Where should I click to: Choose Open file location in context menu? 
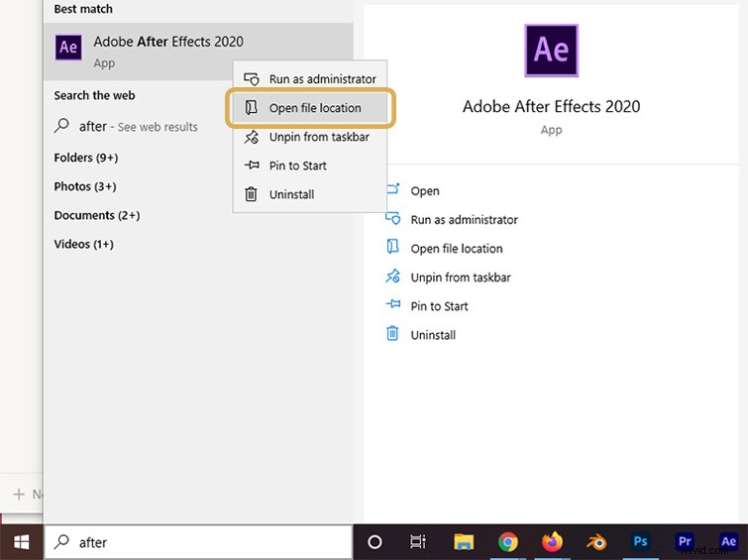tap(309, 108)
